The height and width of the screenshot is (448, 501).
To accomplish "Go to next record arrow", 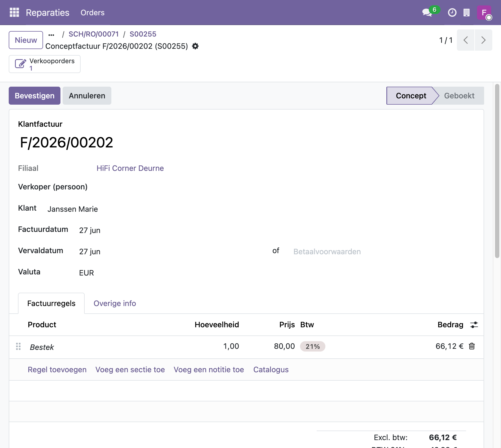I will (x=483, y=40).
